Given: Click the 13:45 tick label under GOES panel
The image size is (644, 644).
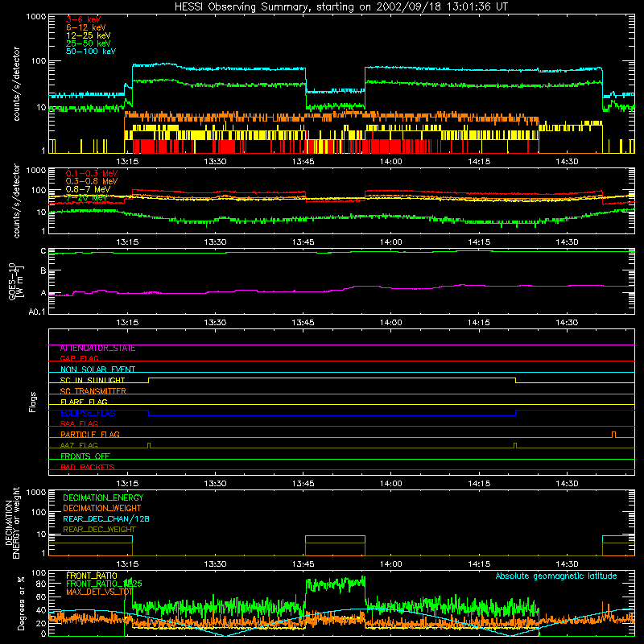Looking at the screenshot, I should point(303,323).
